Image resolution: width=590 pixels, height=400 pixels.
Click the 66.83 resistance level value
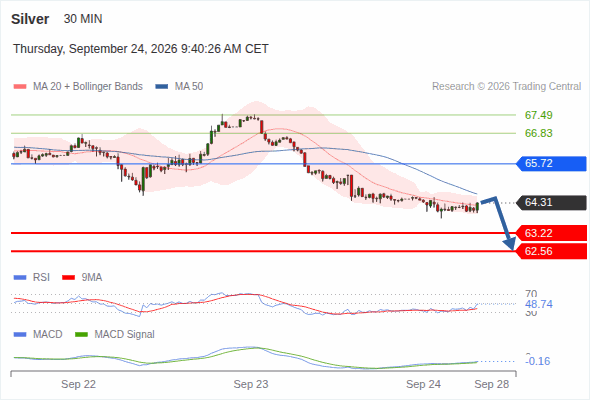[539, 133]
